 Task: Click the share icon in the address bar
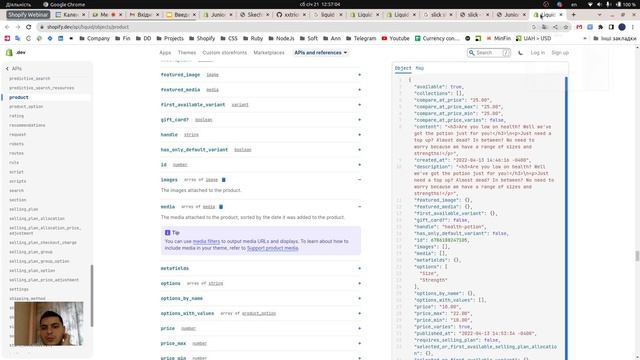pos(555,27)
